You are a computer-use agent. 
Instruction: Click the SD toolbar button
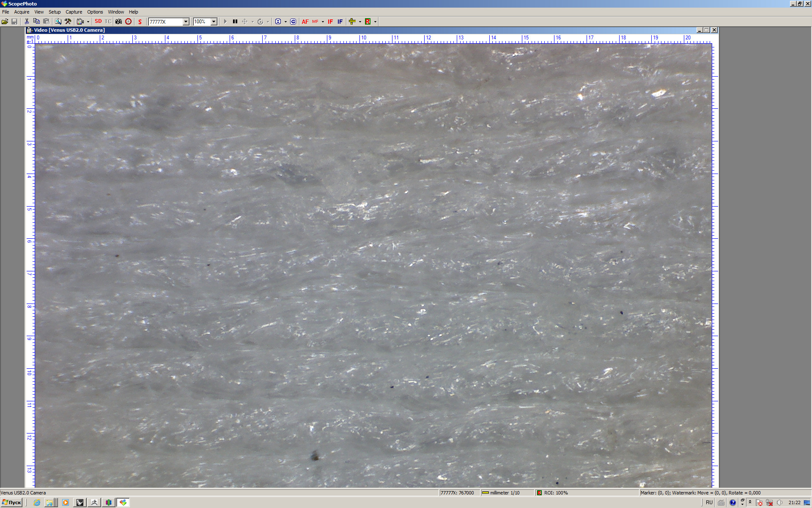tap(98, 22)
